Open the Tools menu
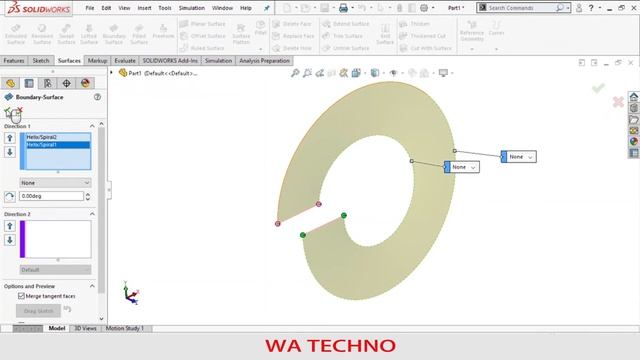640x360 pixels. tap(165, 8)
